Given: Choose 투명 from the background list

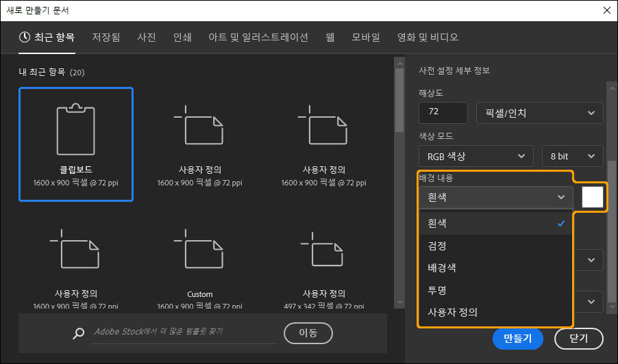Looking at the screenshot, I should point(496,290).
